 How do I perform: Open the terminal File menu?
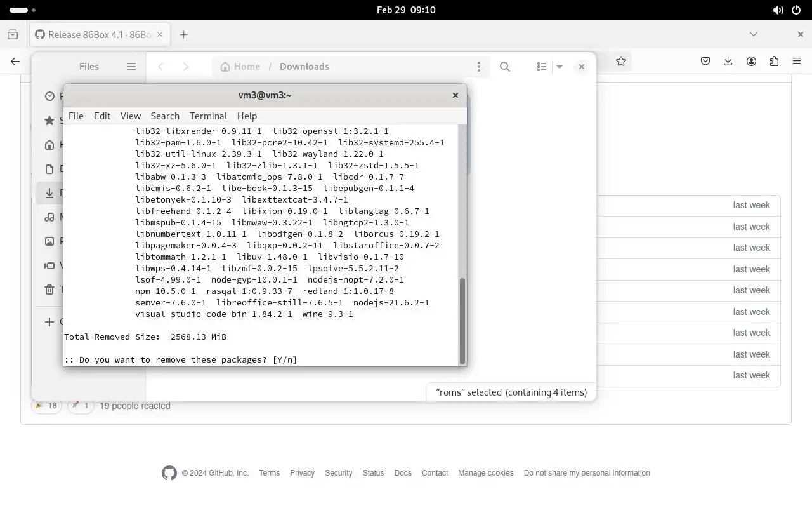point(75,116)
